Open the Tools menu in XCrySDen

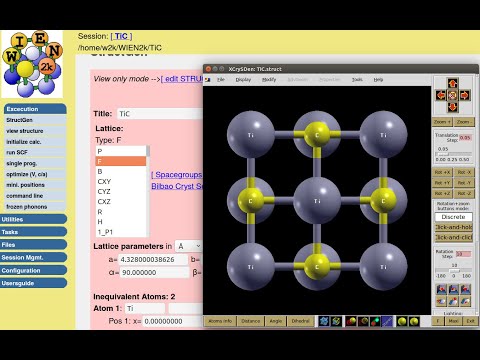tap(357, 80)
